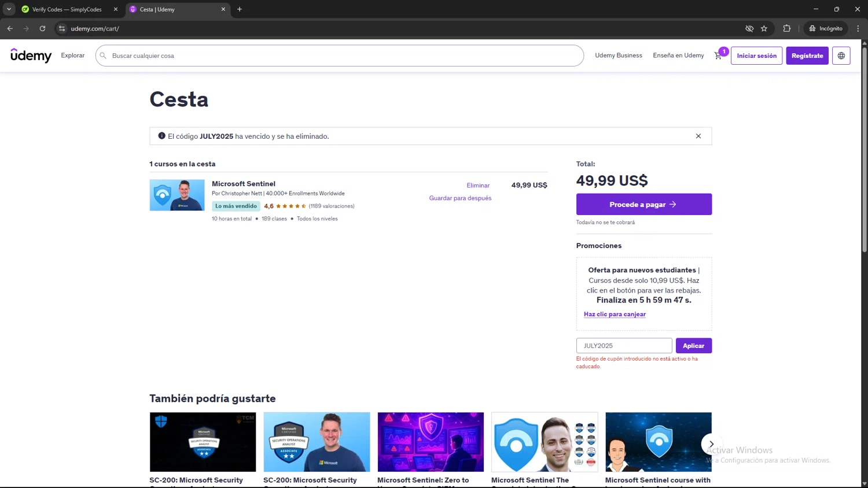Close the Verify Codes SimplyCodes tab
Image resolution: width=868 pixels, height=488 pixels.
click(115, 9)
